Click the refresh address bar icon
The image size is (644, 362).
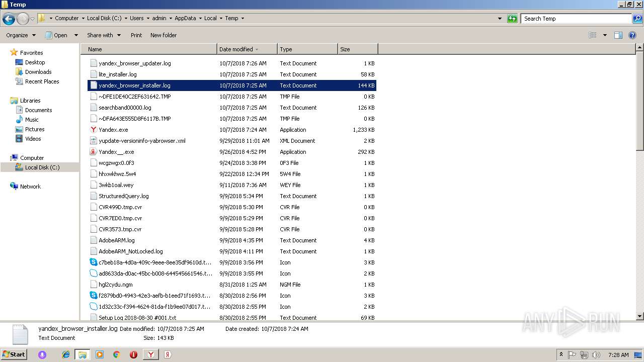(x=512, y=19)
